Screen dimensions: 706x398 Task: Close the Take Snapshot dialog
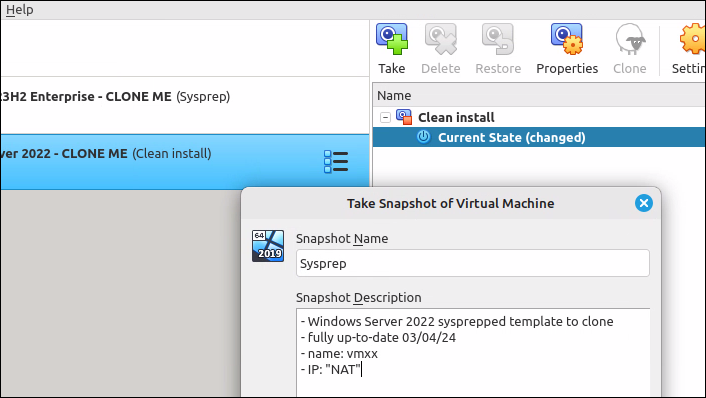click(x=644, y=203)
